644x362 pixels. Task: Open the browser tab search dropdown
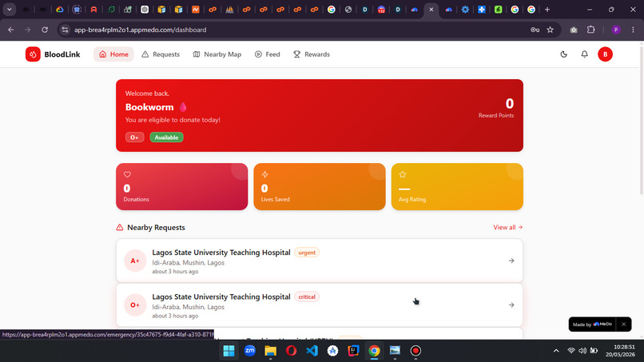9,10
